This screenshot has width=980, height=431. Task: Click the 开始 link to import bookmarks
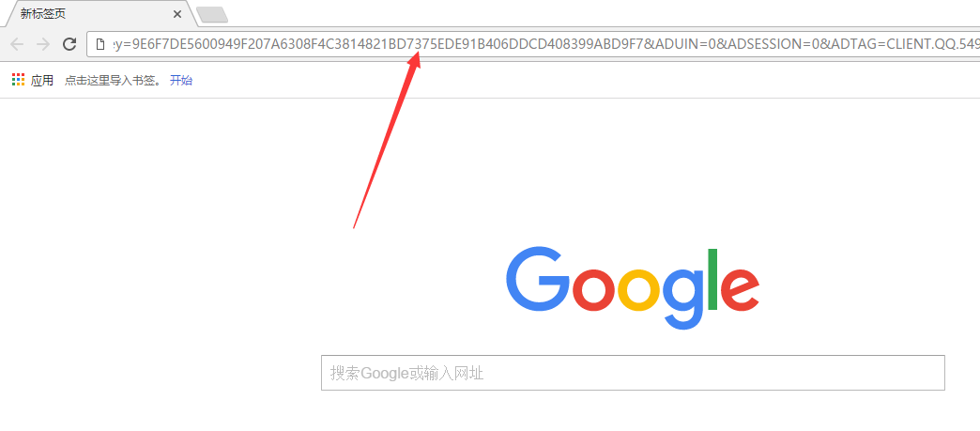(181, 80)
